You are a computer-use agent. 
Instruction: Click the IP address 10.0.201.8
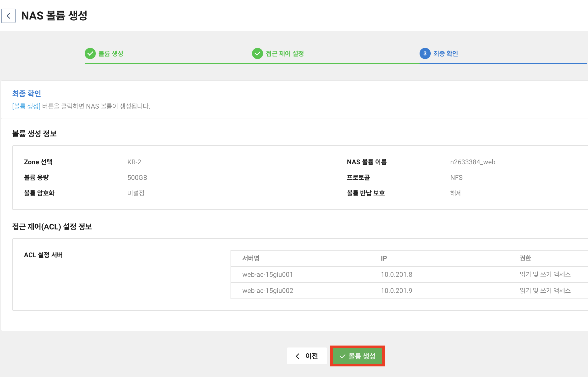tap(396, 275)
